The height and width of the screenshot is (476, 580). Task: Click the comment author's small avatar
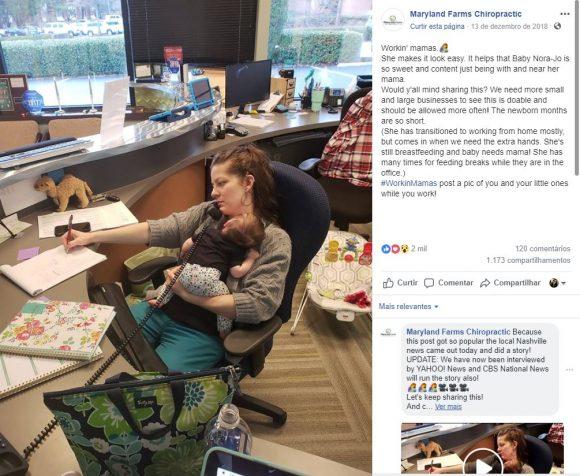388,333
